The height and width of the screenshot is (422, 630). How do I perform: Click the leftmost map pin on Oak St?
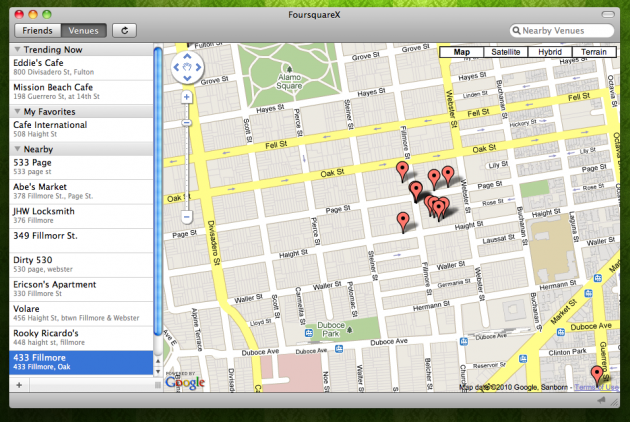pos(402,169)
